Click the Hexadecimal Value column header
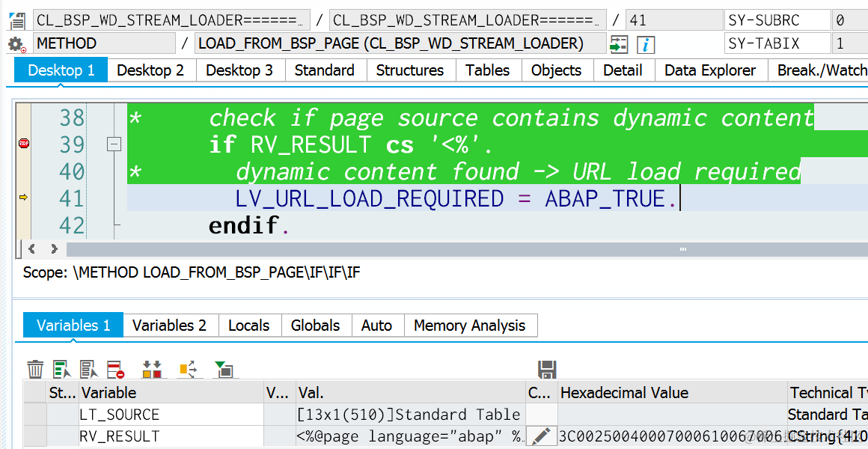 672,393
